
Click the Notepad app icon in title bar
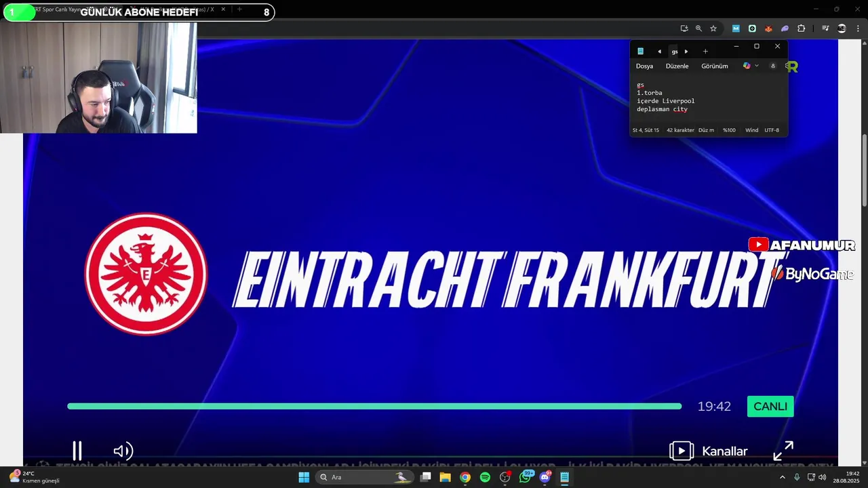[640, 52]
